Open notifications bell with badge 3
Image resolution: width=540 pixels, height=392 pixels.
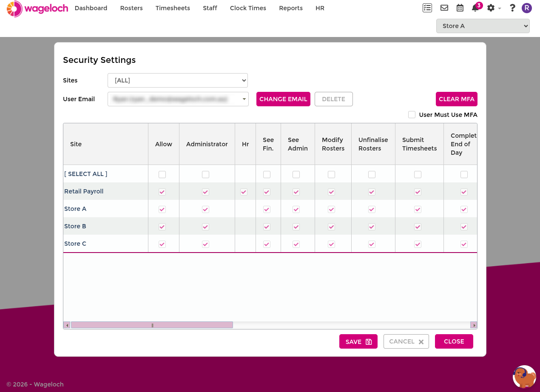476,7
